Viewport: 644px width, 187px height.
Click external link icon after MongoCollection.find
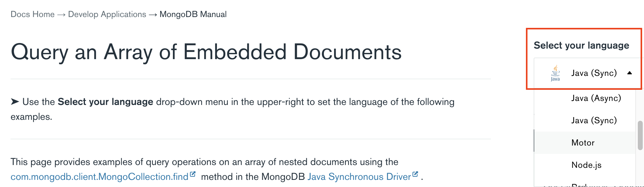193,174
